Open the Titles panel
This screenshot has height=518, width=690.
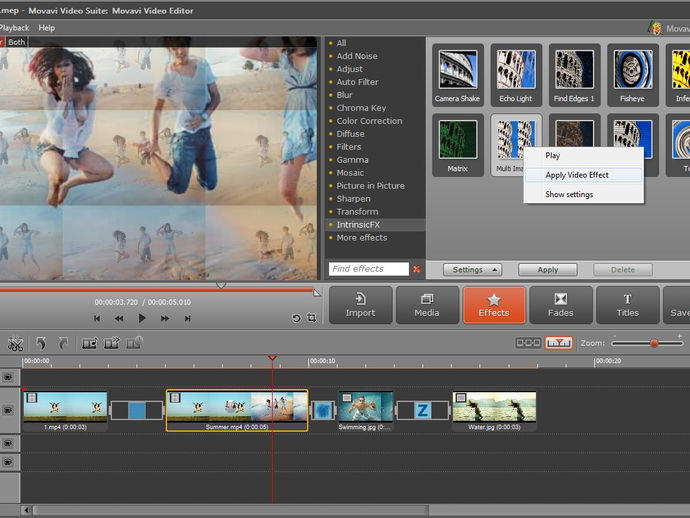pos(628,305)
